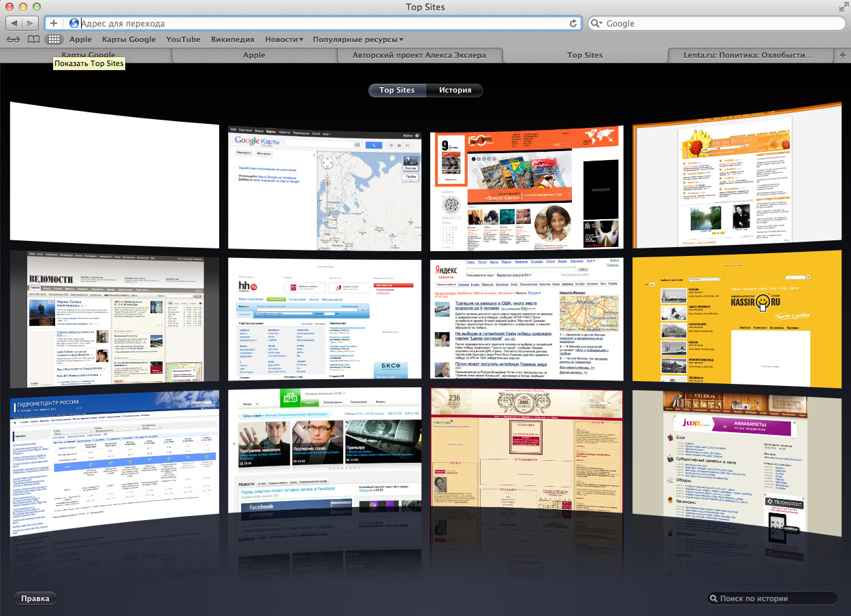Open Reading List via glasses icon
851x616 pixels.
pos(13,39)
